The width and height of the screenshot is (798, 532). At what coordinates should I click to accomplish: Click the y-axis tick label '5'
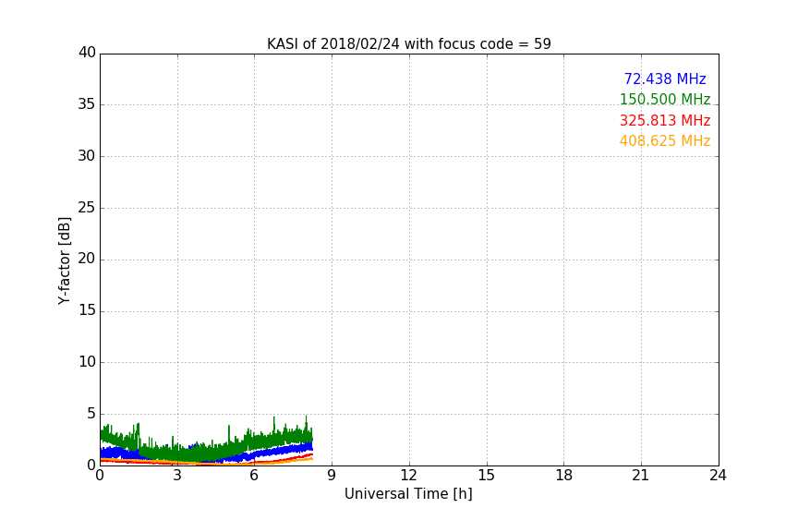point(91,414)
